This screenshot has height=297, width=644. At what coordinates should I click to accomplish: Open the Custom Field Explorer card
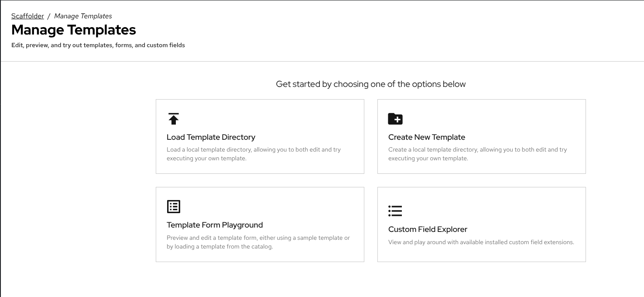[482, 224]
